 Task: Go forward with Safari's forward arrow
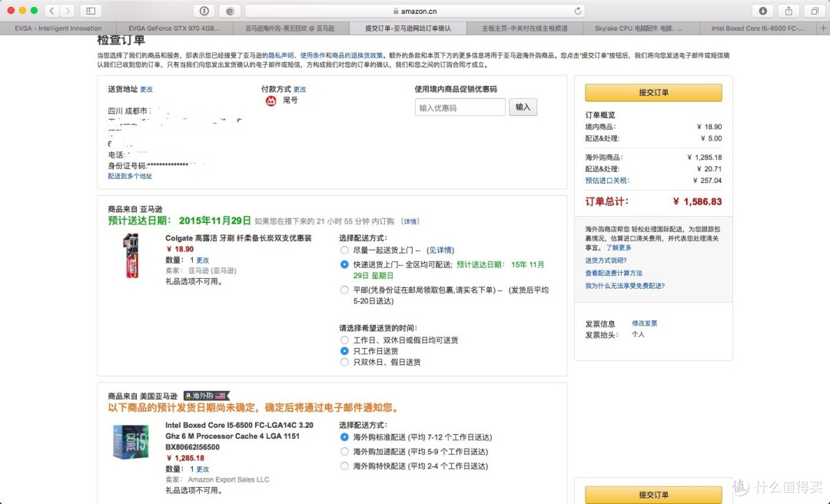(67, 11)
